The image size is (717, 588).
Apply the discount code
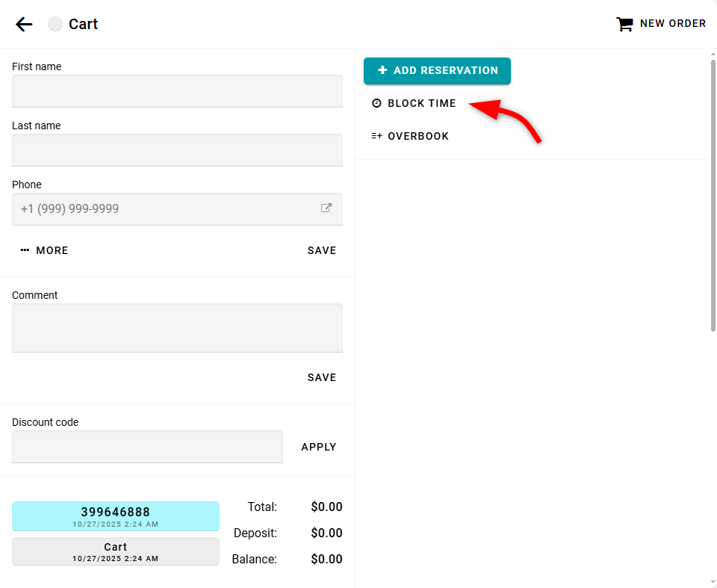point(319,447)
